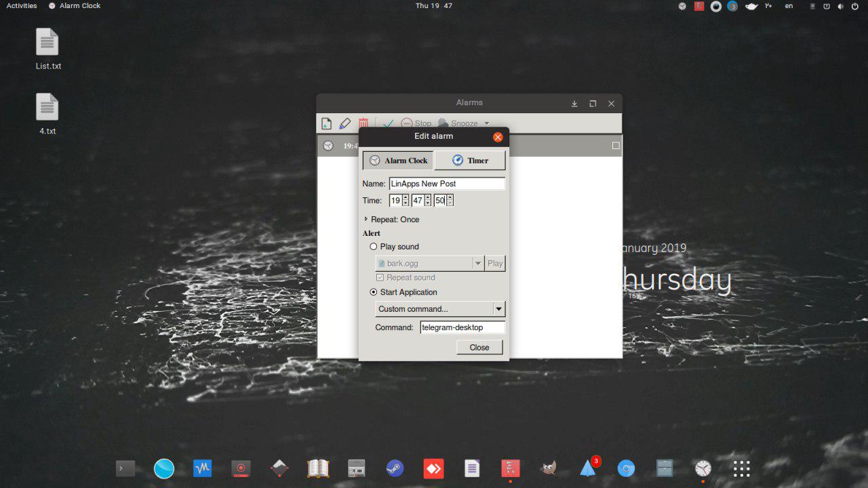Open the terminal icon in the dock
Viewport: 868px width, 488px height.
pyautogui.click(x=125, y=468)
